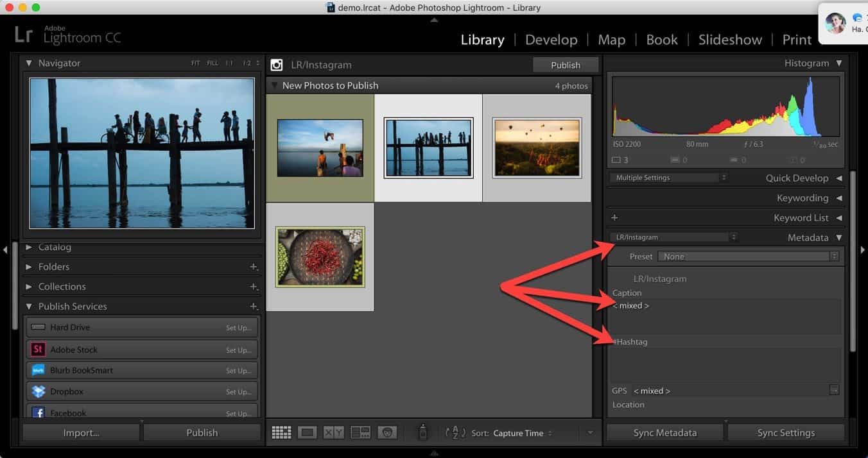Image resolution: width=868 pixels, height=458 pixels.
Task: Add keyword with Keyword List plus icon
Action: tap(614, 218)
